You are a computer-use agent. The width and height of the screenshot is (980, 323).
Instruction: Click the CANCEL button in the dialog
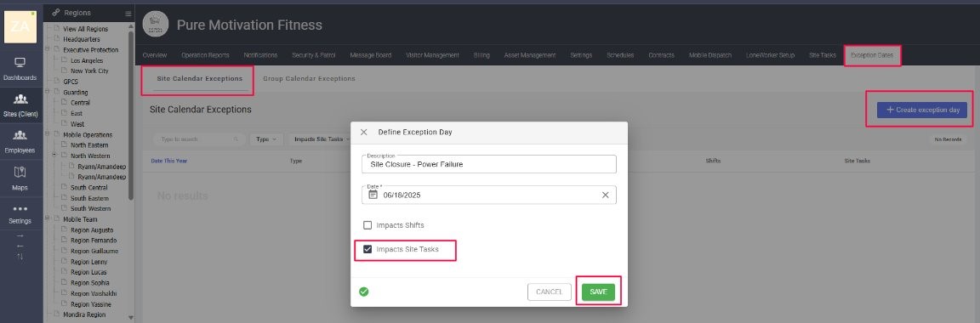[x=550, y=292]
